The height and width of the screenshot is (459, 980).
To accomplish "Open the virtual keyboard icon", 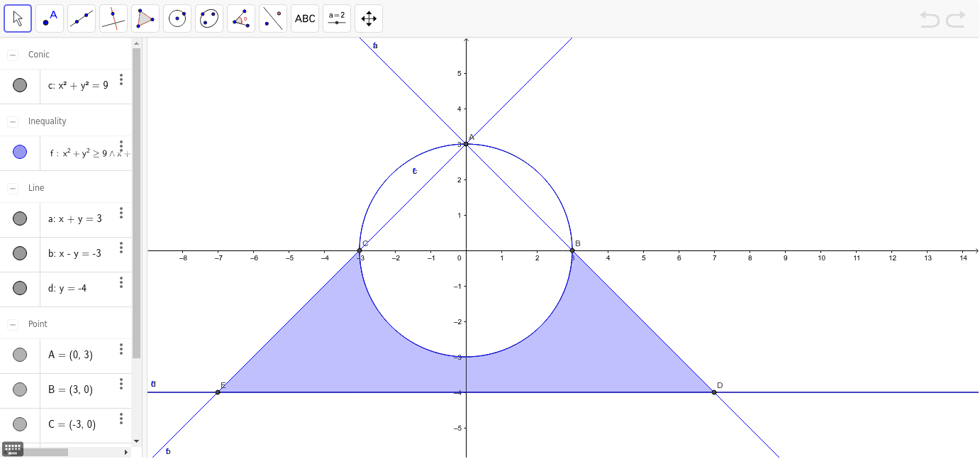I will (13, 448).
